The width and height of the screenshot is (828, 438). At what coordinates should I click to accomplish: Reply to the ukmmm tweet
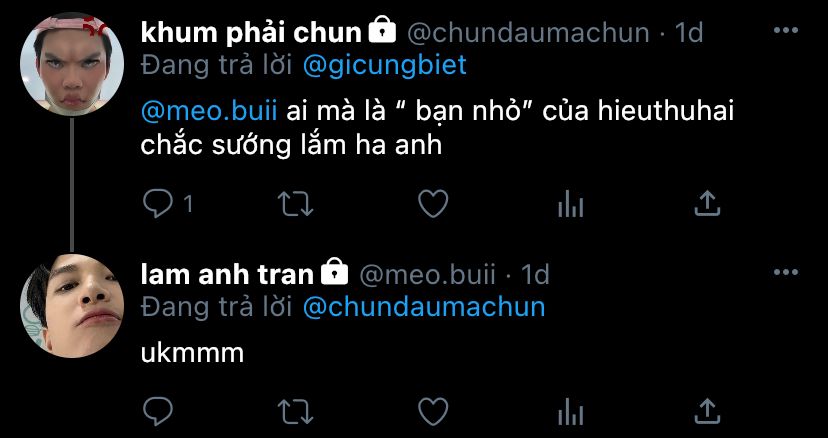coord(158,411)
